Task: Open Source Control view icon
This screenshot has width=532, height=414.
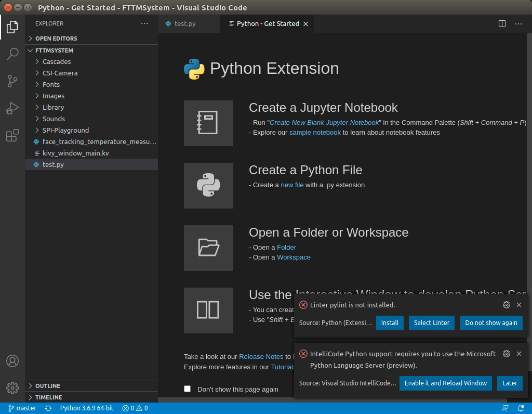Action: 12,81
